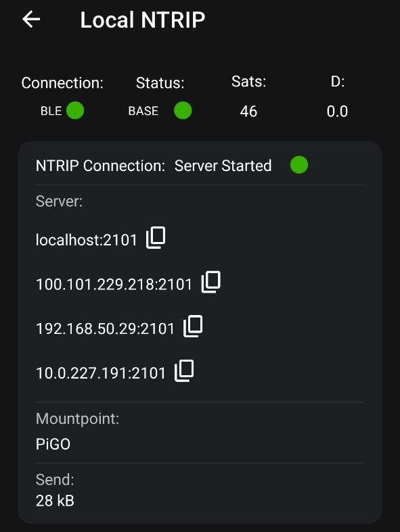This screenshot has width=400, height=532.
Task: Tap the BLE connection label
Action: 51,111
